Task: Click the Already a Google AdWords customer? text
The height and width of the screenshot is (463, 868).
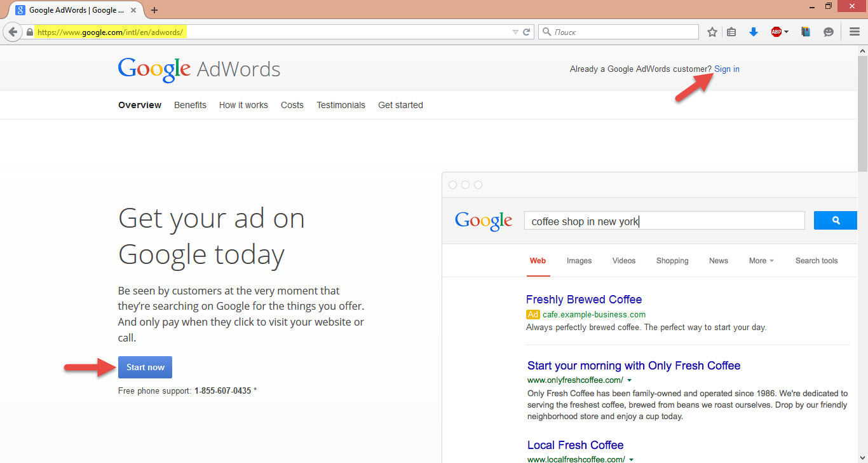Action: (641, 69)
